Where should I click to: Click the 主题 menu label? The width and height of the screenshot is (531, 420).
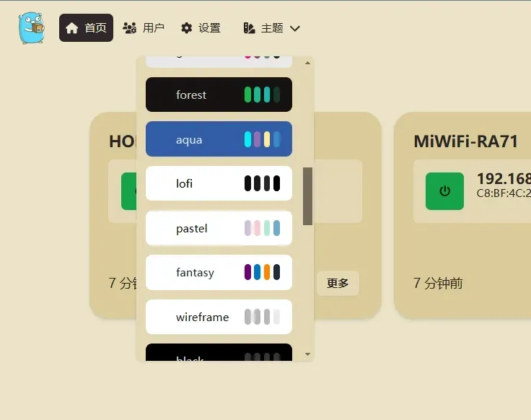(x=272, y=27)
